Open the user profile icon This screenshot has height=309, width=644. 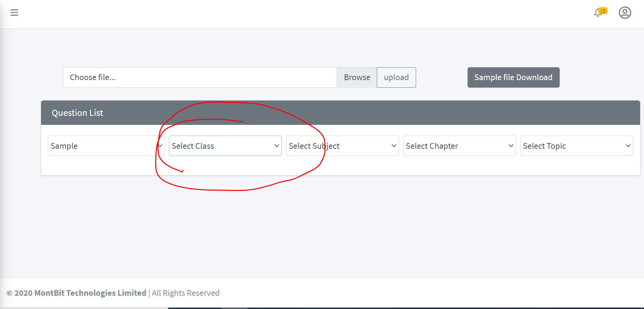[x=625, y=13]
